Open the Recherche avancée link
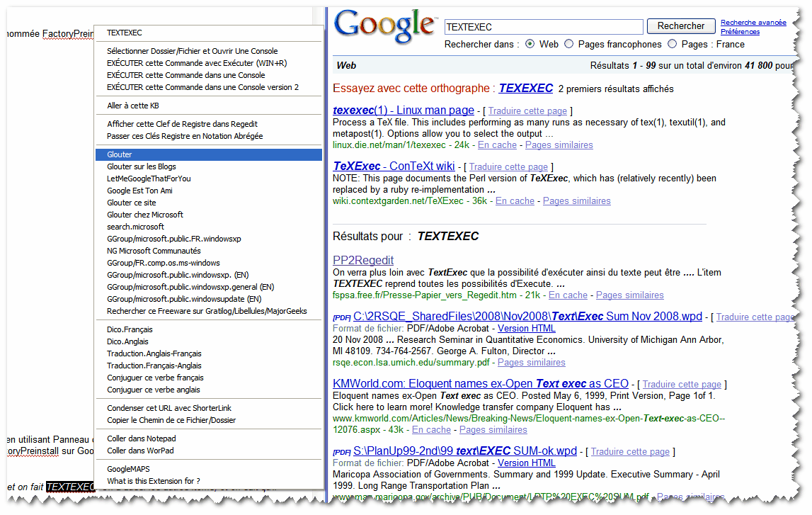Image resolution: width=812 pixels, height=515 pixels. click(753, 22)
